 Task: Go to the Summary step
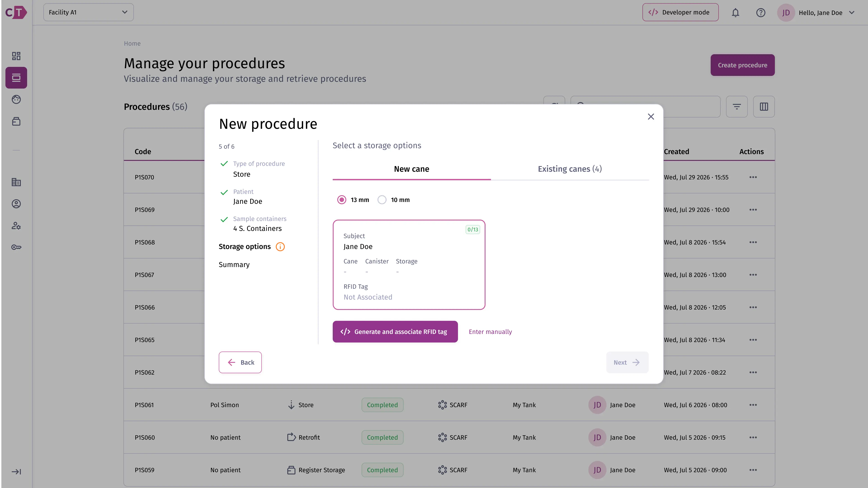click(234, 265)
